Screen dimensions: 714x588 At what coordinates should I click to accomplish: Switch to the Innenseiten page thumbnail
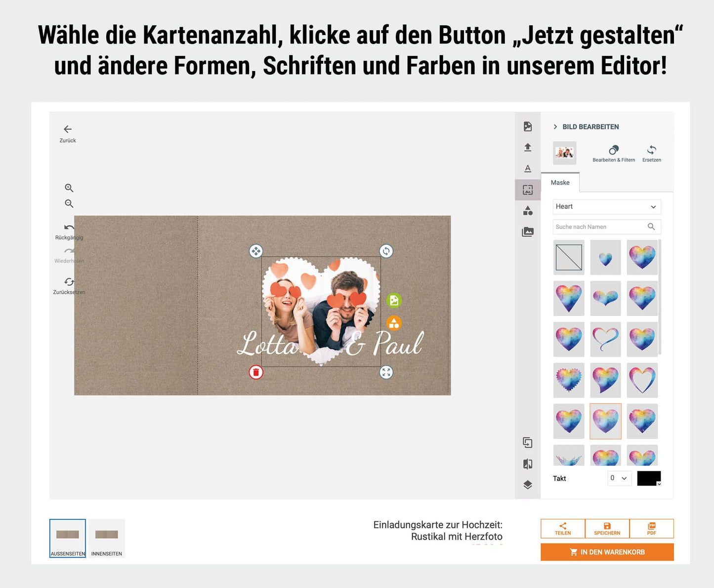coord(107,538)
